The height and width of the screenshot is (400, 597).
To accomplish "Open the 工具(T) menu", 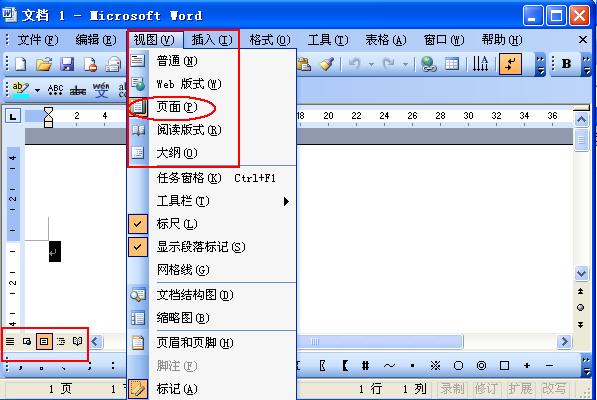I will pyautogui.click(x=328, y=40).
